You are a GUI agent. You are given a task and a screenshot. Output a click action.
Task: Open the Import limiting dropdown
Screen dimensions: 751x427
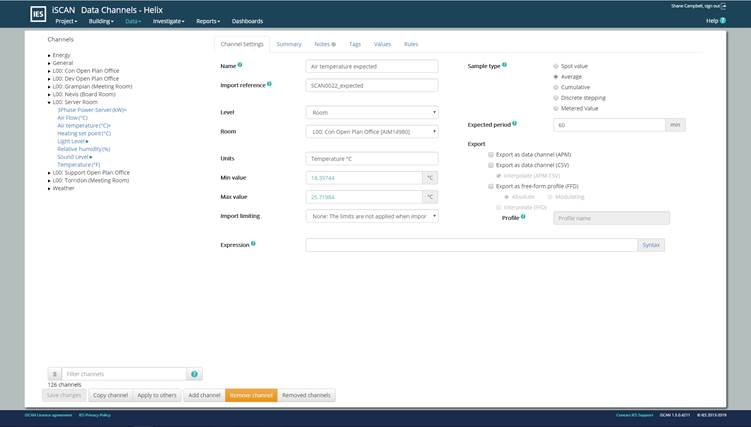(x=372, y=216)
